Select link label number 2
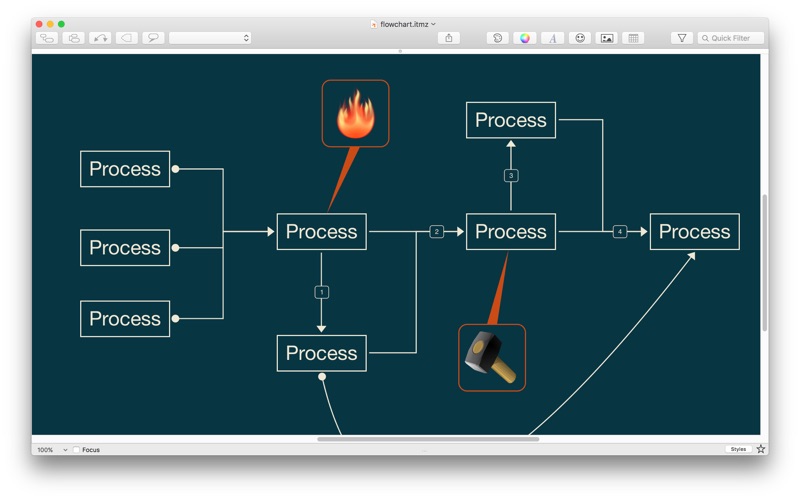Viewport: 800px width, 500px height. [436, 232]
